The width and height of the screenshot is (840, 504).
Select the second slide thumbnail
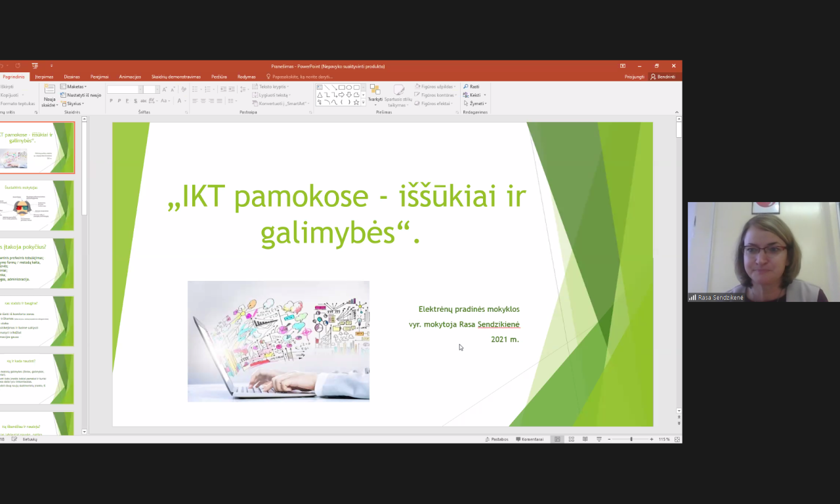[36, 205]
